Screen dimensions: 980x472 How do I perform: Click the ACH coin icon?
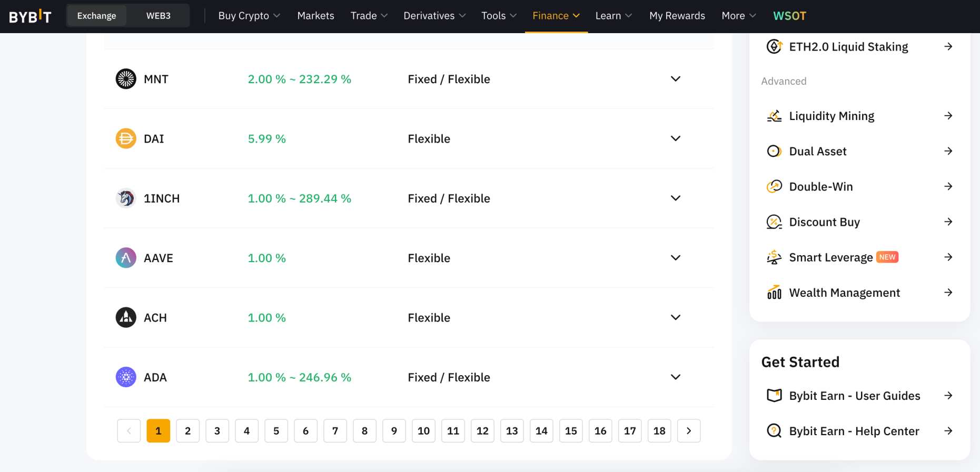(x=126, y=317)
